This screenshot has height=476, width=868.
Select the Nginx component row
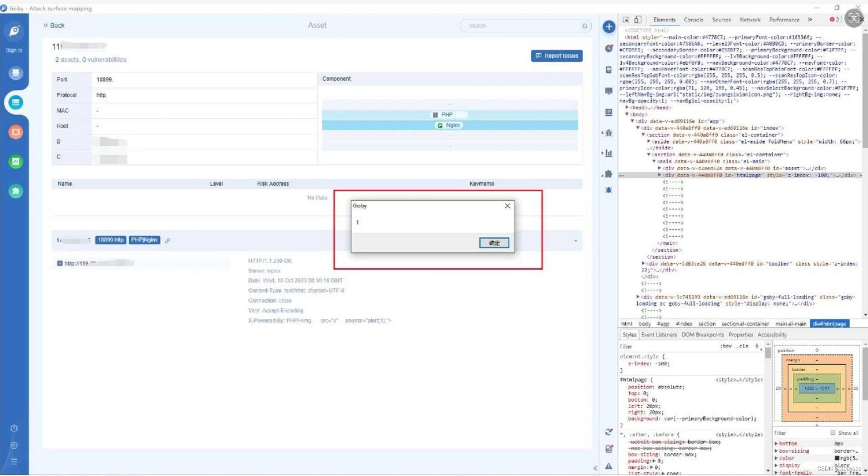450,125
